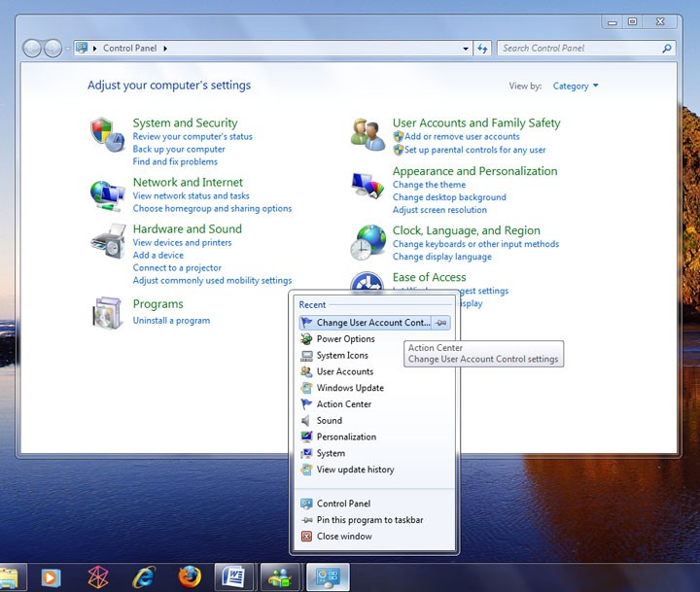This screenshot has height=592, width=700.
Task: Click Review your computer's status
Action: [x=192, y=137]
